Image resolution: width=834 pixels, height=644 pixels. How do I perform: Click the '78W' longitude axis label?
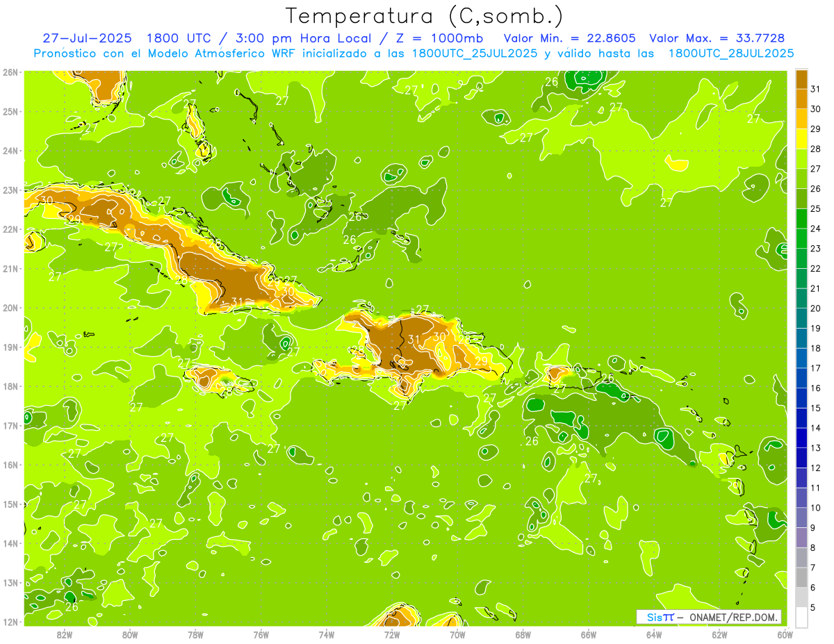pyautogui.click(x=195, y=634)
